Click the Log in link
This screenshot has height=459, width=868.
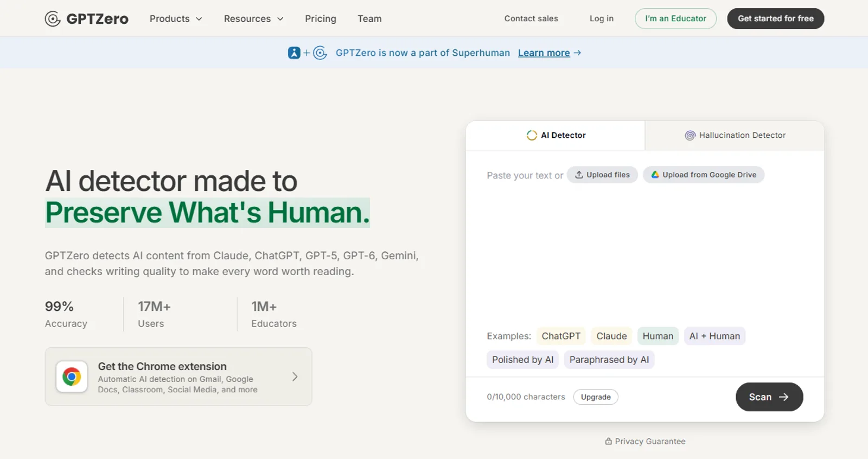pyautogui.click(x=602, y=18)
